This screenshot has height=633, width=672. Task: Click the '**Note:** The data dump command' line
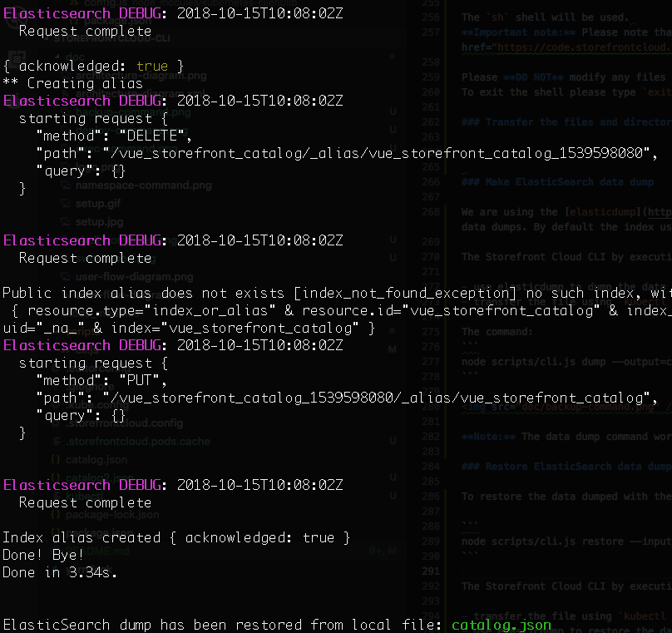(566, 437)
